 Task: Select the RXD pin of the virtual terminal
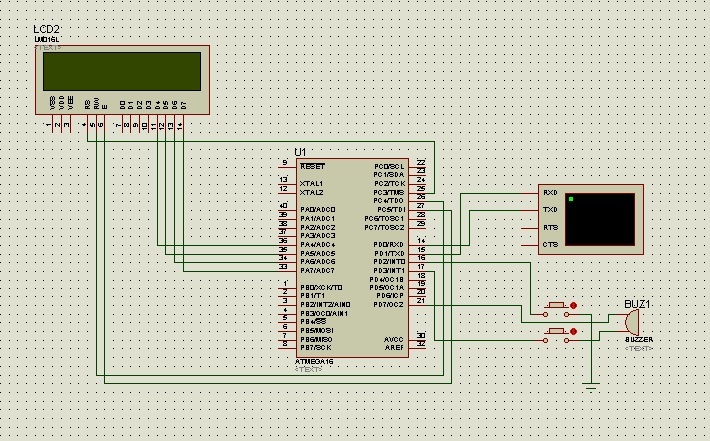pyautogui.click(x=550, y=193)
